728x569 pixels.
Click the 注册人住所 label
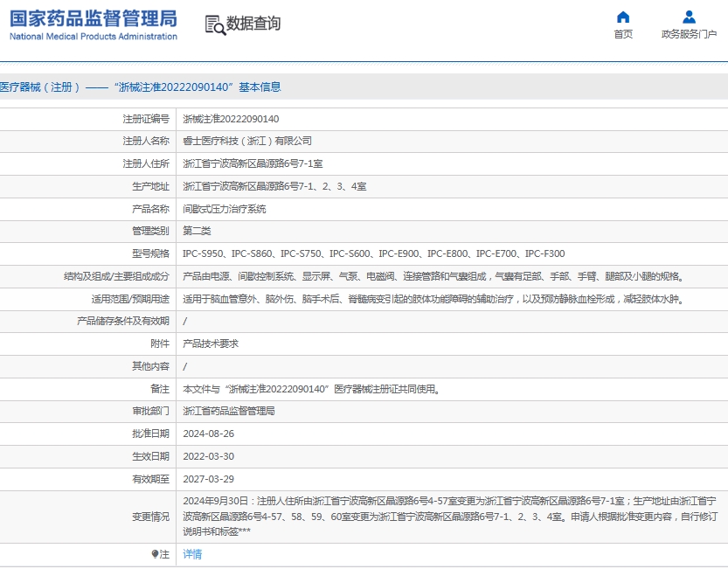tap(146, 163)
